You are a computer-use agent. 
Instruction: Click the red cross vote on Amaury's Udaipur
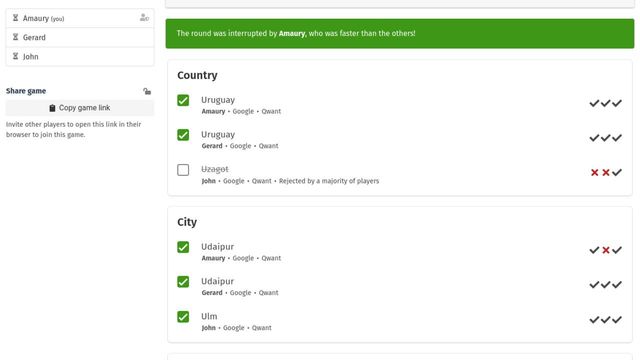(606, 250)
